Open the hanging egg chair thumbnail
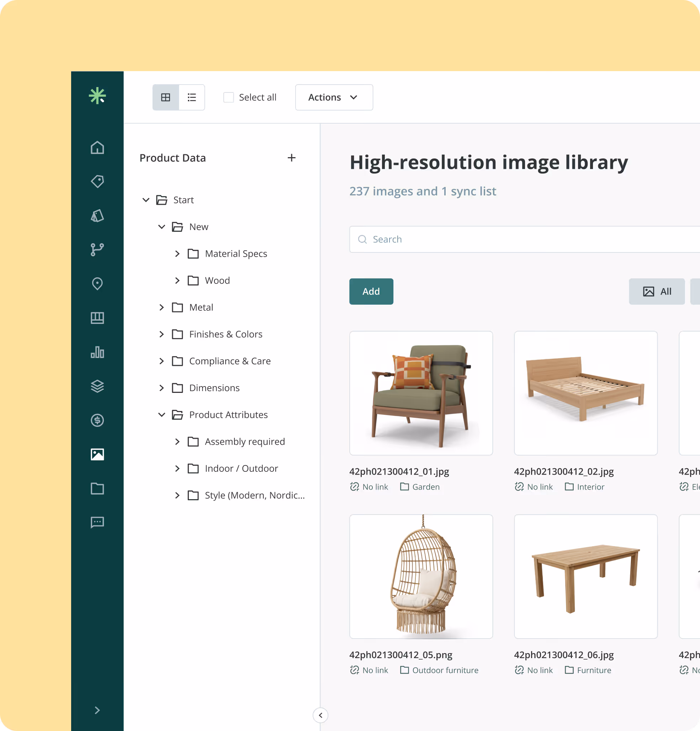The width and height of the screenshot is (700, 731). pos(421,576)
